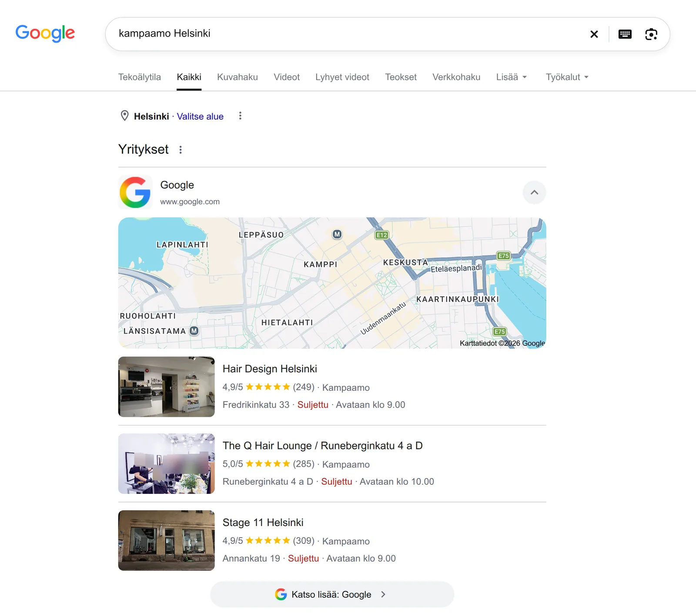Viewport: 696px width, 616px height.
Task: Open the Teokset tab
Action: click(x=401, y=77)
